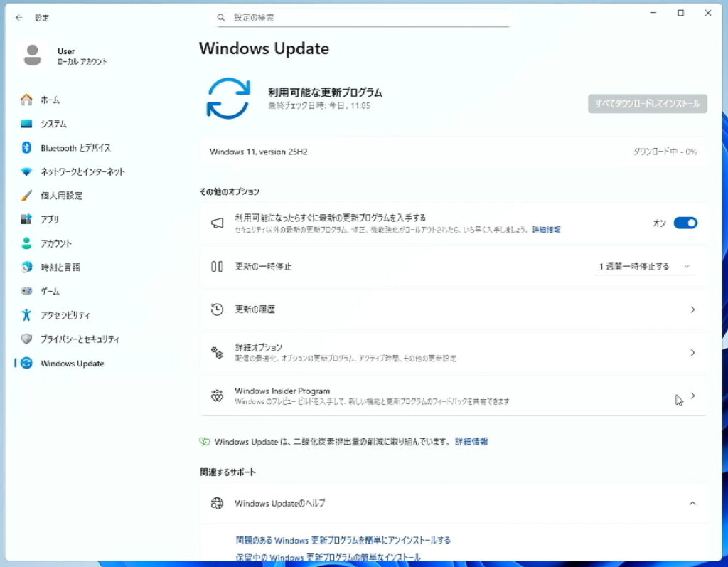Select アプリ in the sidebar menu
This screenshot has width=728, height=567.
[50, 220]
